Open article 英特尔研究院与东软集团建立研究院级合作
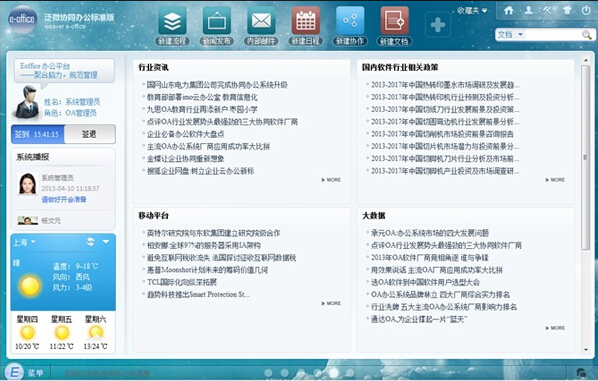 213,233
